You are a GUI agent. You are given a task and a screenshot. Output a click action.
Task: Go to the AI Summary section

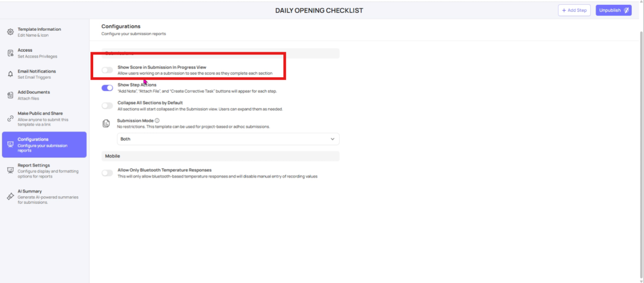(44, 196)
